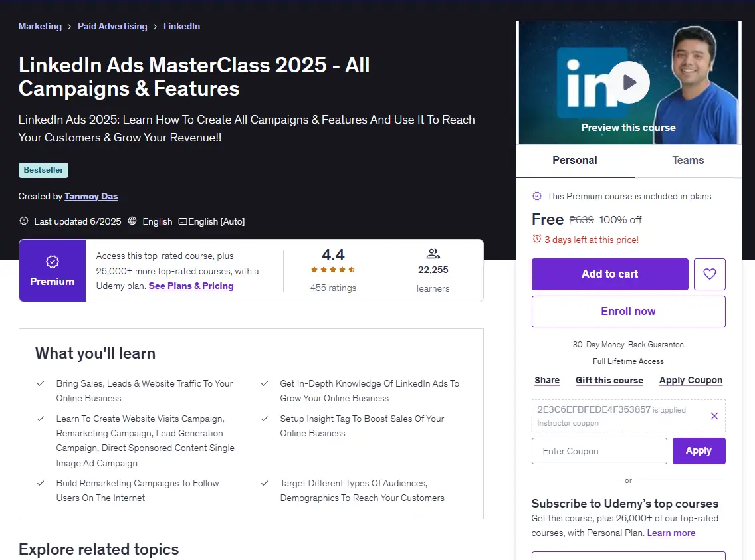Image resolution: width=755 pixels, height=560 pixels.
Task: Click the closed captions icon
Action: [x=183, y=221]
